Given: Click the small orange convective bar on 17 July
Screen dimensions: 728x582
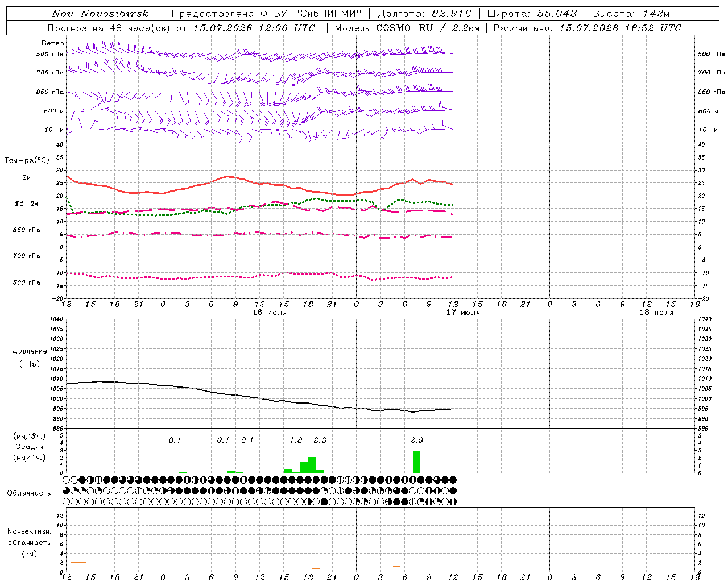Looking at the screenshot, I should [396, 567].
